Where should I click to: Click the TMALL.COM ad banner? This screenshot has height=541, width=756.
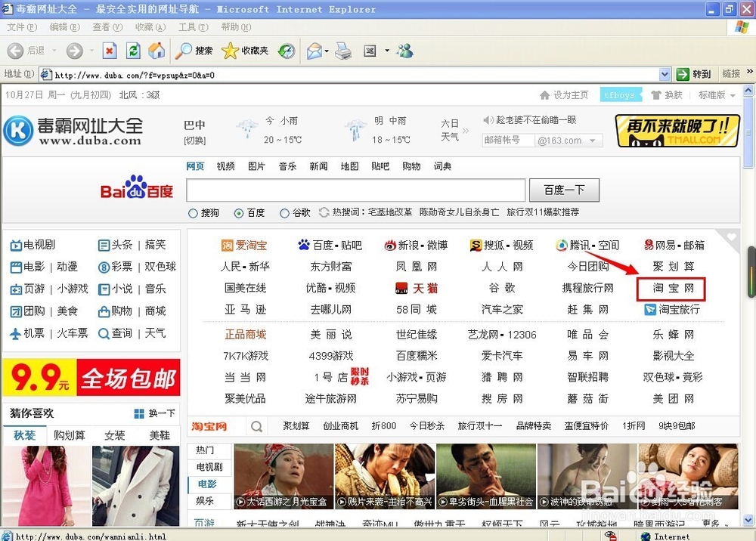pyautogui.click(x=677, y=131)
